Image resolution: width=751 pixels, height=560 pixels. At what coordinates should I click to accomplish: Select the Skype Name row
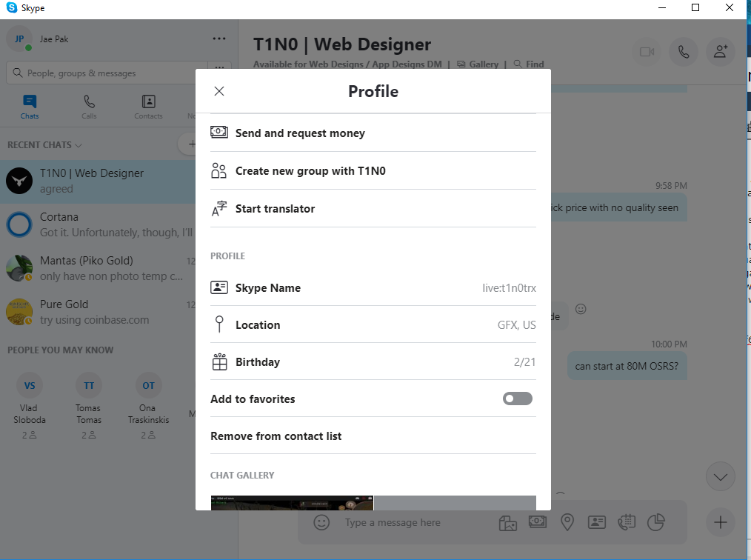click(373, 288)
